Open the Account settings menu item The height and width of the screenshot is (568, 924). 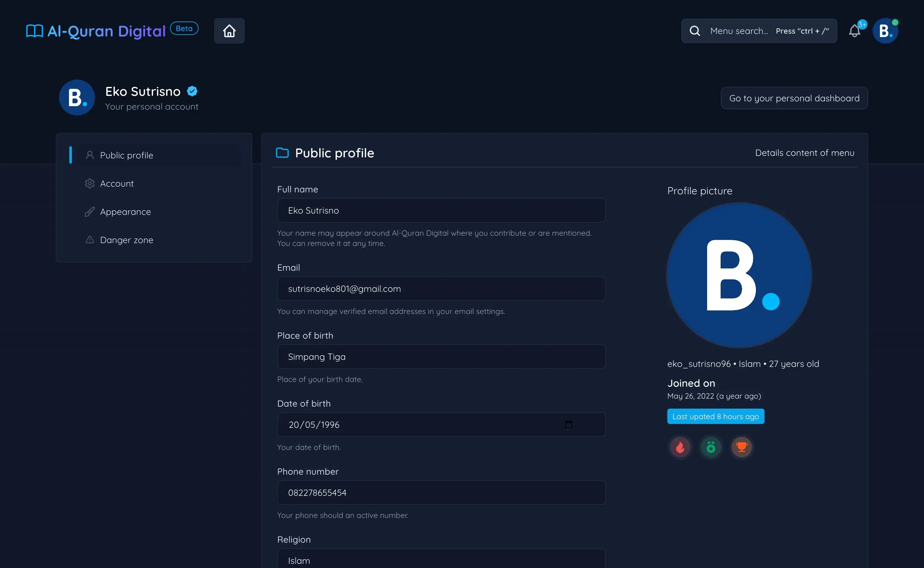(x=117, y=183)
